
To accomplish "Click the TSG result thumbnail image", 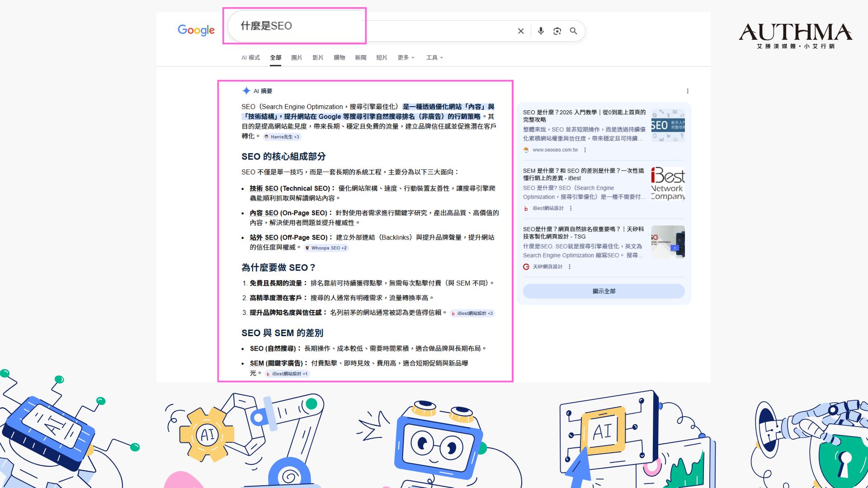I will coord(668,242).
